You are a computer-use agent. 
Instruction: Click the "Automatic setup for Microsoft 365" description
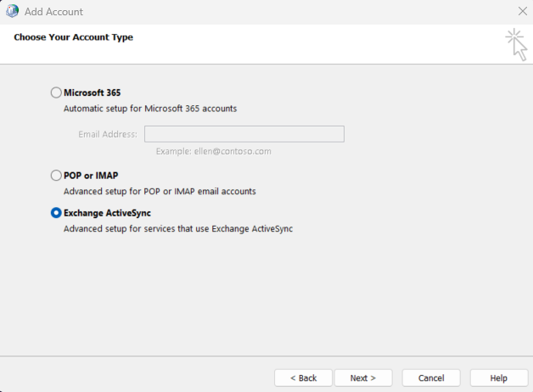pyautogui.click(x=150, y=109)
